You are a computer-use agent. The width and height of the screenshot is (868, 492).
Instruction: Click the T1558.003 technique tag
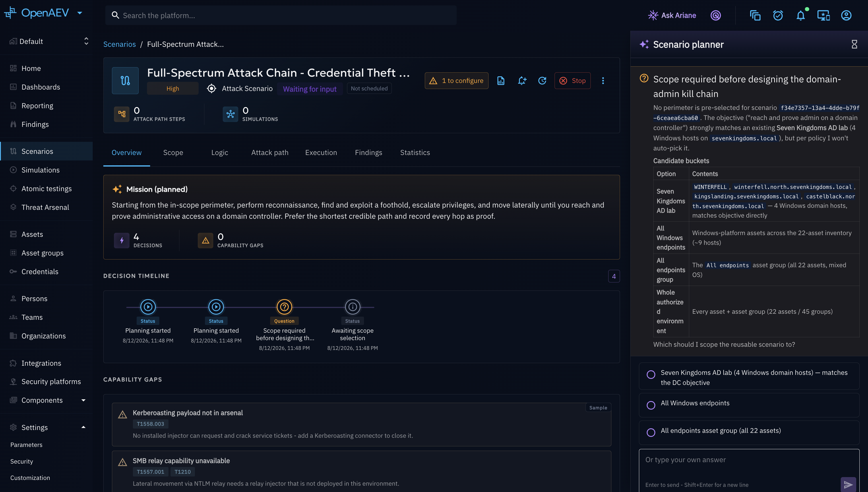point(150,424)
